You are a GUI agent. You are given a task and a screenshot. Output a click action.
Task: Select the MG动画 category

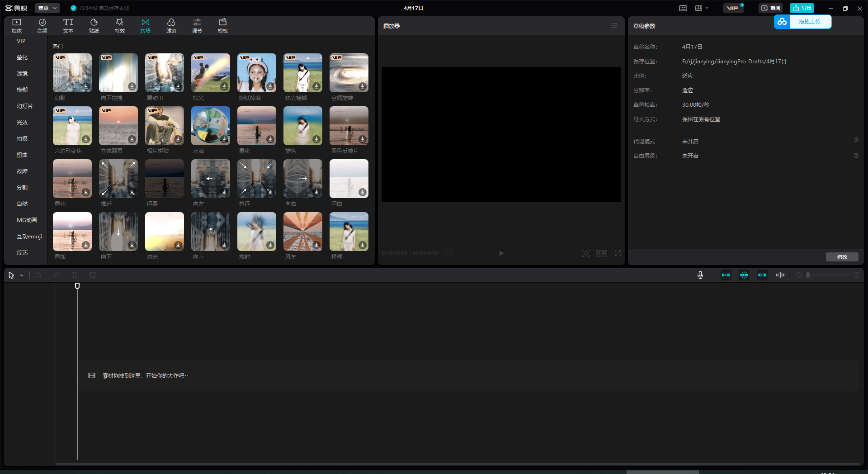tap(27, 220)
